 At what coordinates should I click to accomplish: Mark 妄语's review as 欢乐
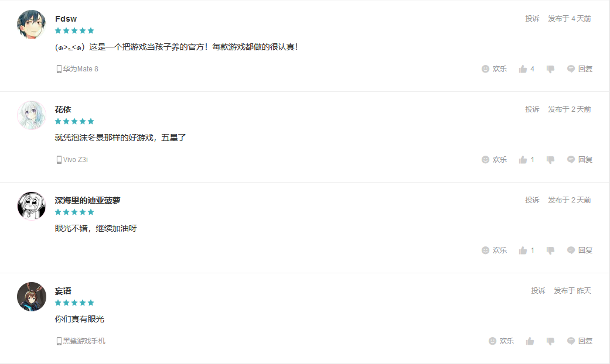501,341
